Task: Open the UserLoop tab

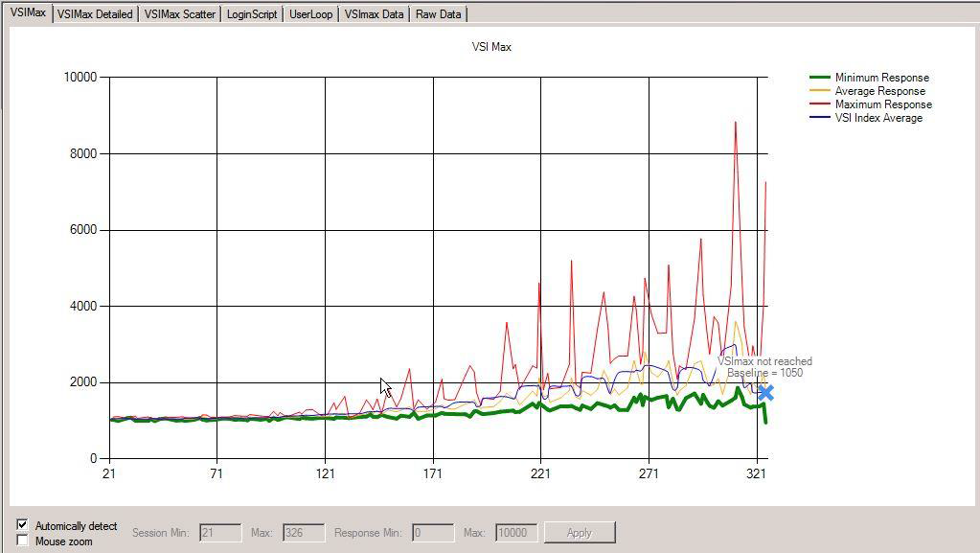Action: [310, 14]
